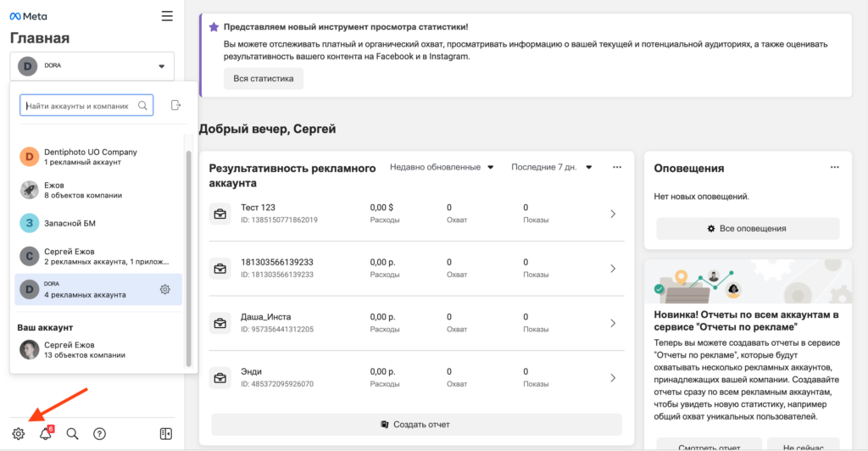Toggle sidebar panel icon at bottom
Image resolution: width=868 pixels, height=451 pixels.
point(166,434)
